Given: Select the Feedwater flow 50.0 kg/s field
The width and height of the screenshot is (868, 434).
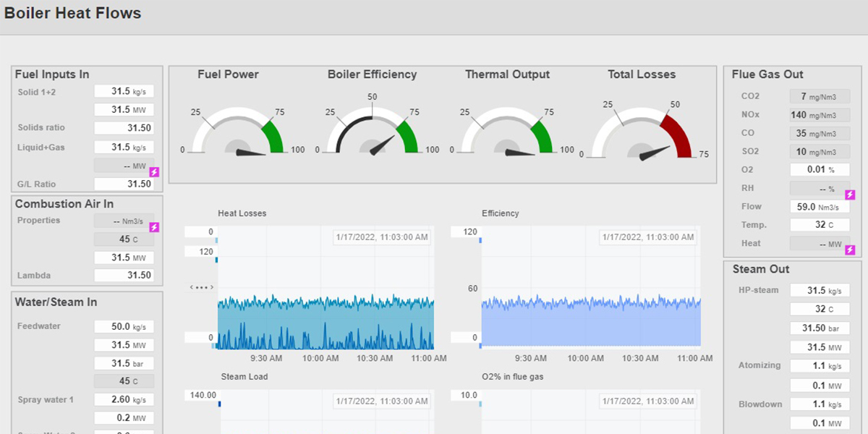Looking at the screenshot, I should point(123,326).
